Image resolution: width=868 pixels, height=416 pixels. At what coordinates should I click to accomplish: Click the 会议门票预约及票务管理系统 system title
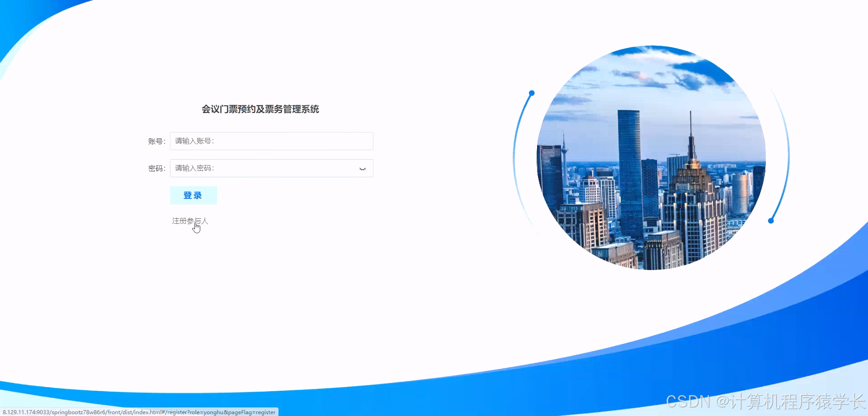point(260,109)
